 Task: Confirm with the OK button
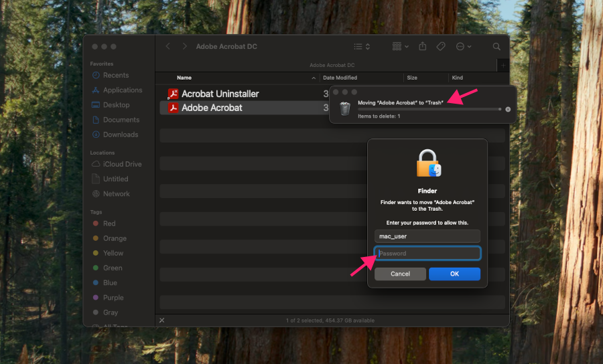454,274
